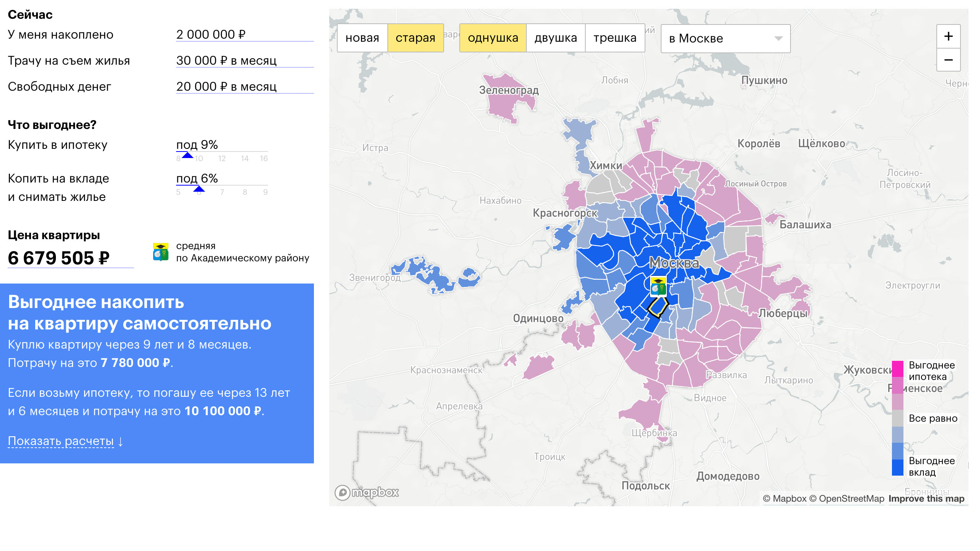
Task: Click the 'Лобня' map label
Action: tap(615, 80)
